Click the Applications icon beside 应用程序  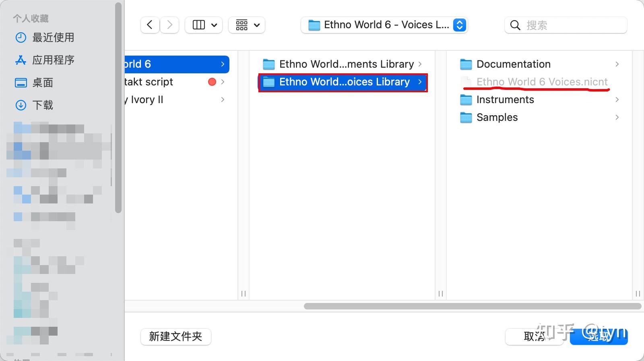pos(21,60)
